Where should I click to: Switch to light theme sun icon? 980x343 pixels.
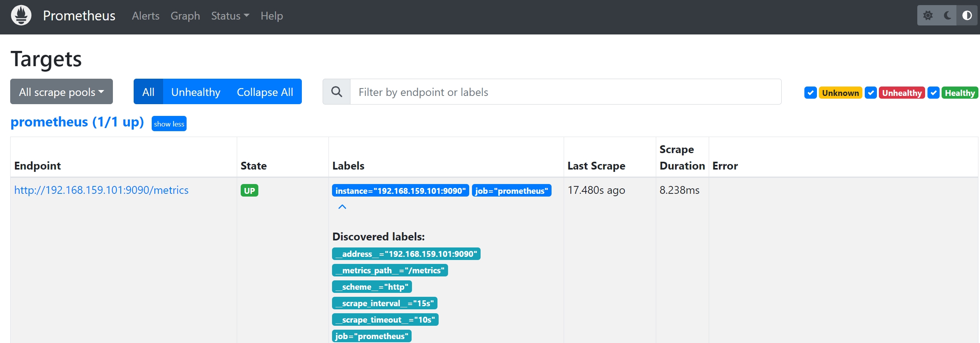[x=927, y=16]
